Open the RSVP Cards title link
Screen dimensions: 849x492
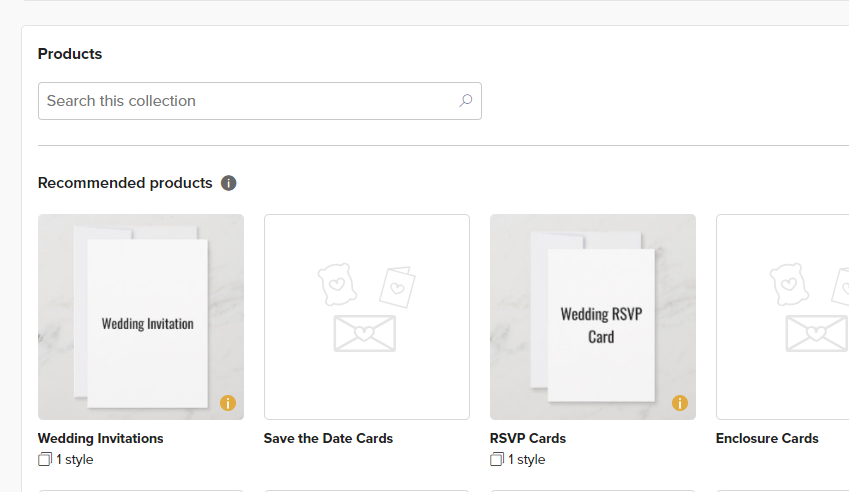point(528,438)
